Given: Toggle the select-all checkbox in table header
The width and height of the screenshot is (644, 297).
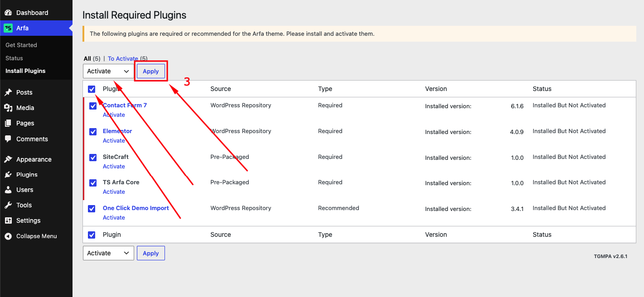Looking at the screenshot, I should point(92,89).
